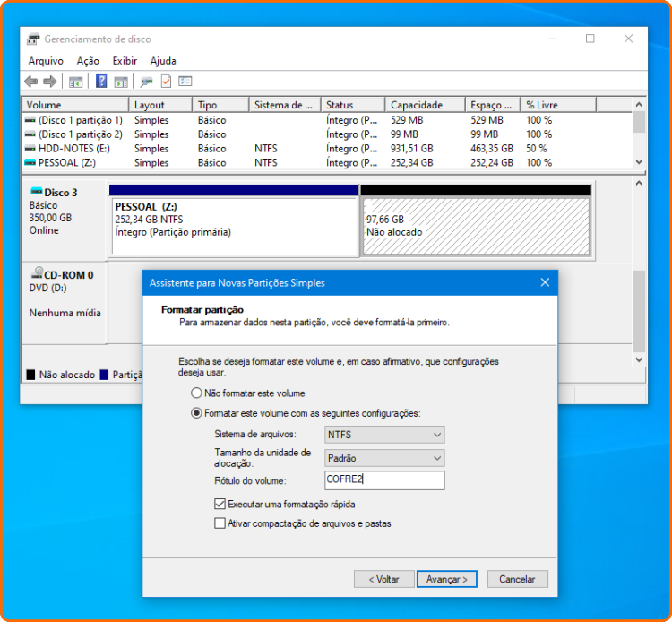Toggle the action pane toolbar icon
The image size is (672, 622).
click(121, 82)
